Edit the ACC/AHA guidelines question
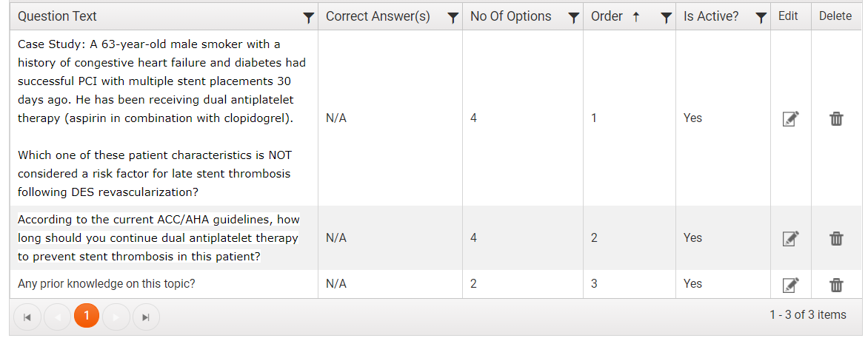The height and width of the screenshot is (341, 868). tap(790, 238)
